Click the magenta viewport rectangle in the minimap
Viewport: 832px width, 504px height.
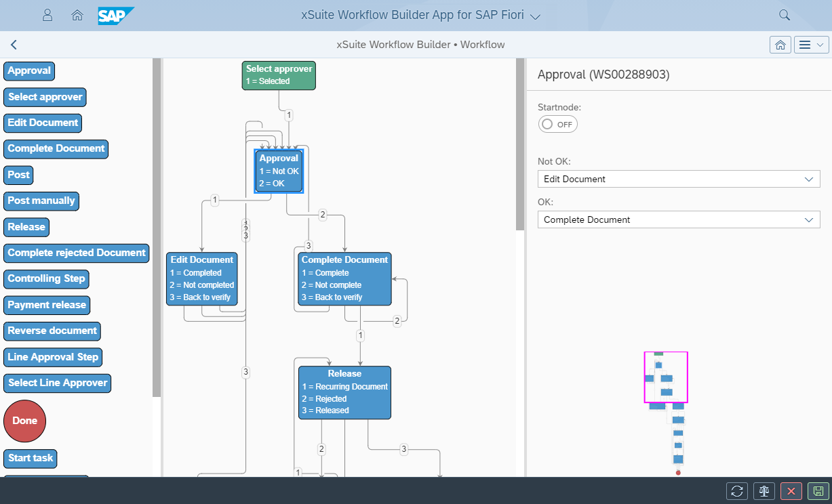(x=666, y=377)
